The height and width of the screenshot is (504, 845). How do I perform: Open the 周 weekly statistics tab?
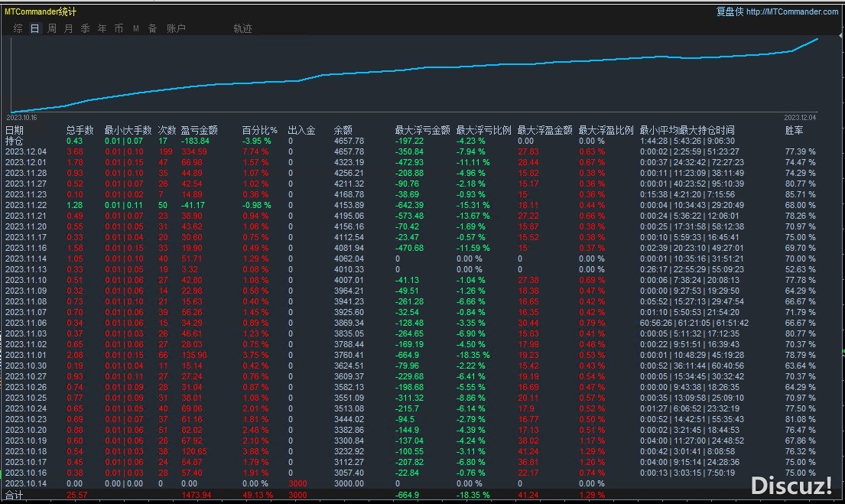[52, 28]
